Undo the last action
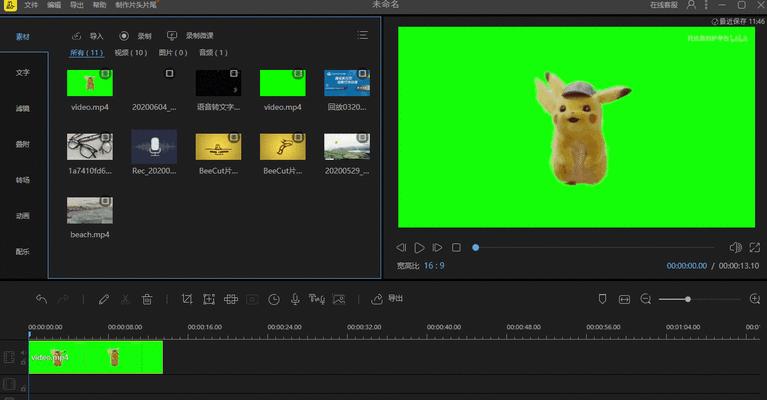 point(42,299)
